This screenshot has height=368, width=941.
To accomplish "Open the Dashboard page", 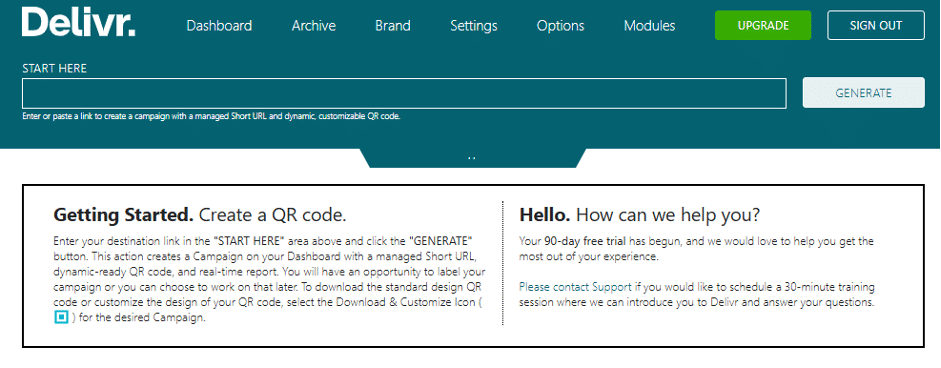I will click(x=219, y=26).
